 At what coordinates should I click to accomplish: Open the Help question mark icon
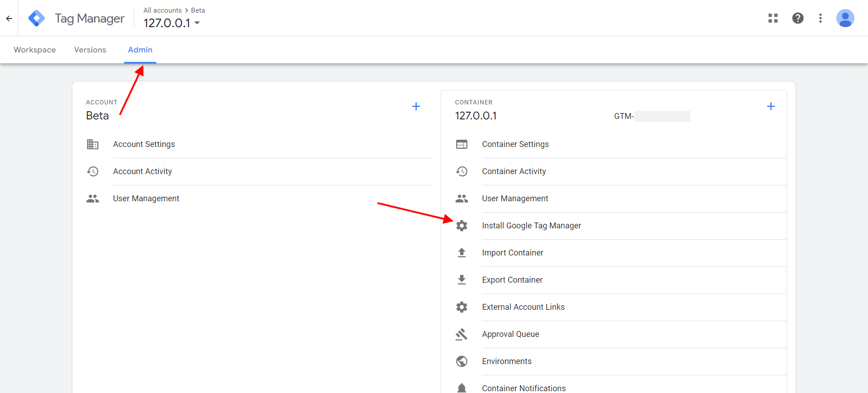798,18
